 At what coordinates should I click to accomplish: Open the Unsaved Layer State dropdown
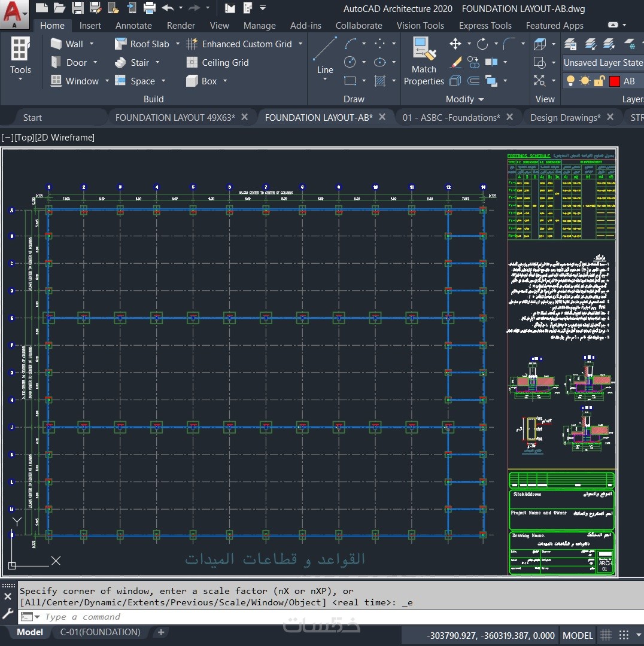click(x=602, y=62)
